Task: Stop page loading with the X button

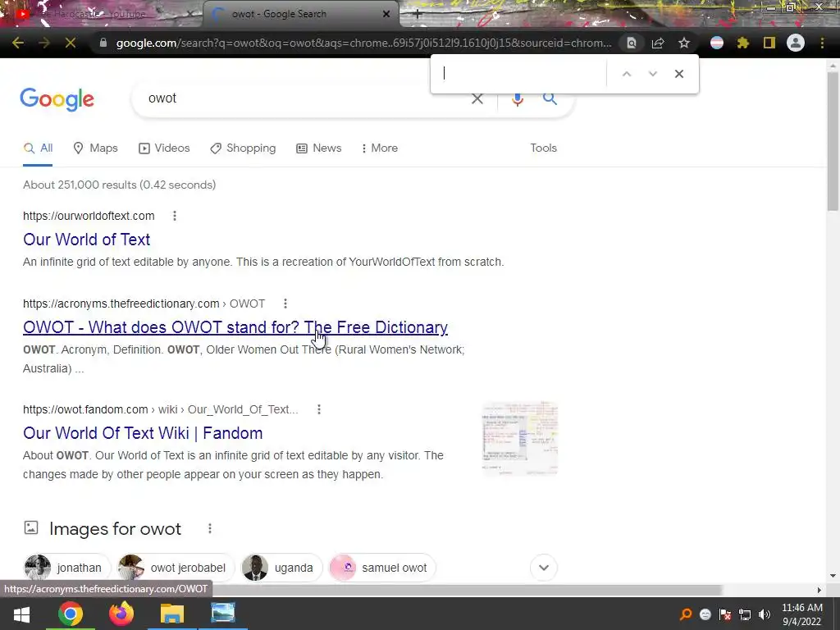Action: 71,43
